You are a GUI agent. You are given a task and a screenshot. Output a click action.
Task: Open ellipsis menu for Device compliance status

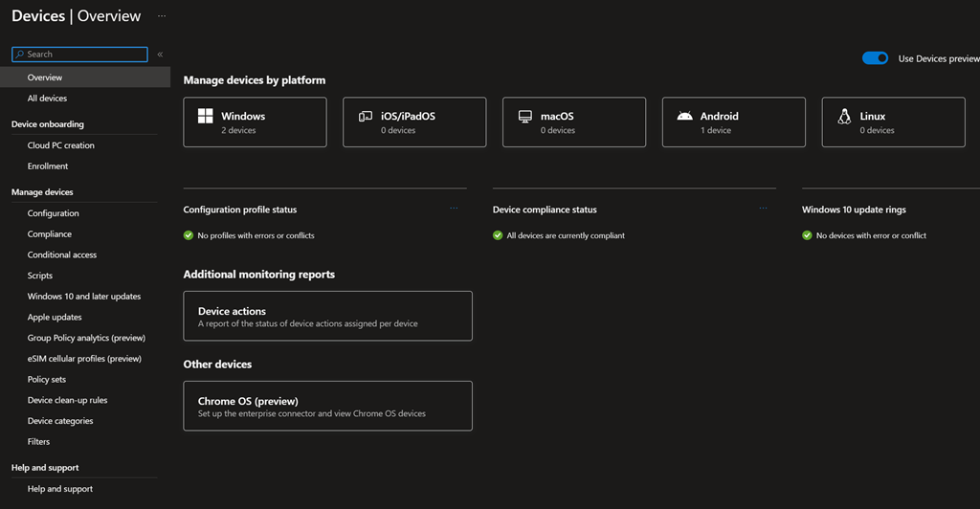763,209
